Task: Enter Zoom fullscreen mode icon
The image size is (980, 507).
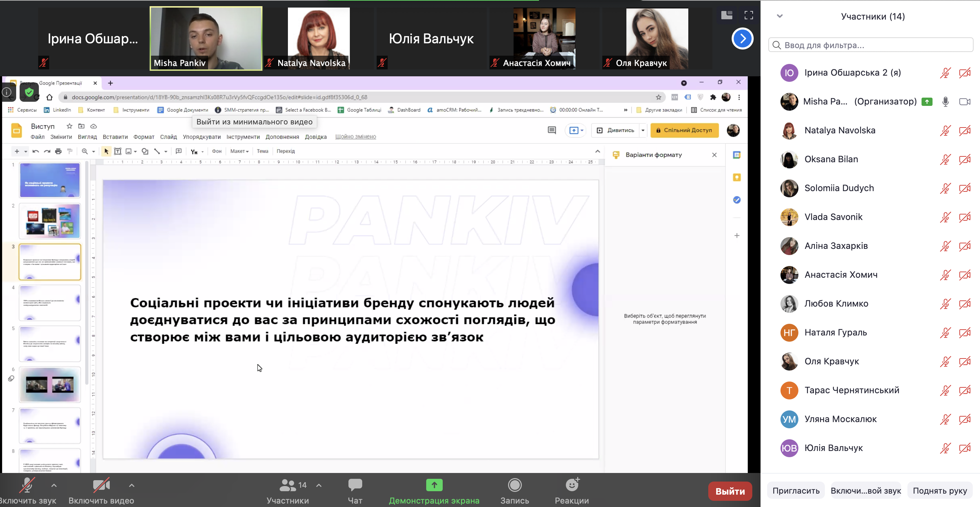Action: [749, 15]
